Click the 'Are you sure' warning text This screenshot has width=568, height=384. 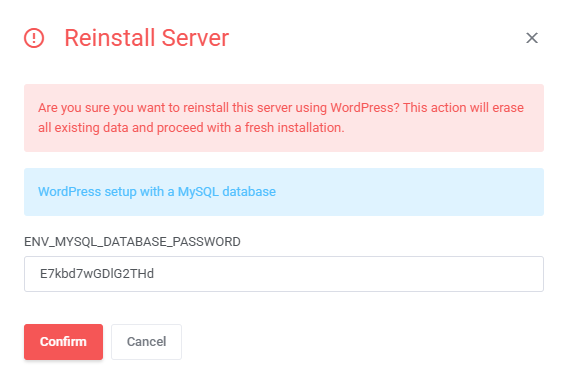[x=281, y=118]
